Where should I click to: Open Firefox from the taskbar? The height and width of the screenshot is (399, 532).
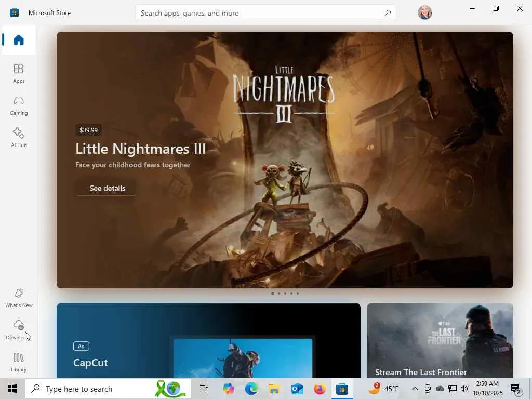(x=320, y=389)
